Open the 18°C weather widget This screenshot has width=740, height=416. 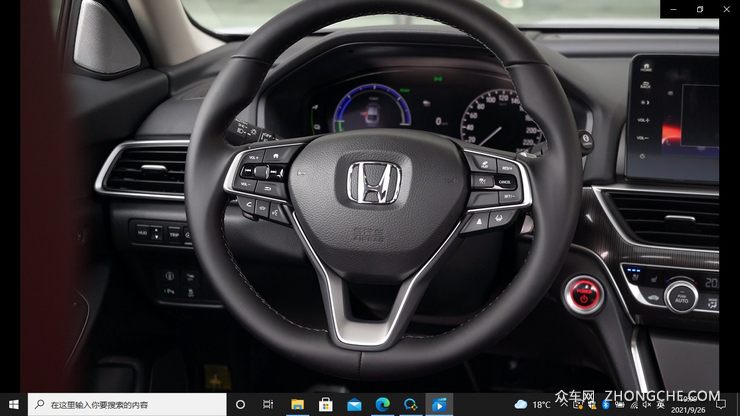tap(533, 404)
